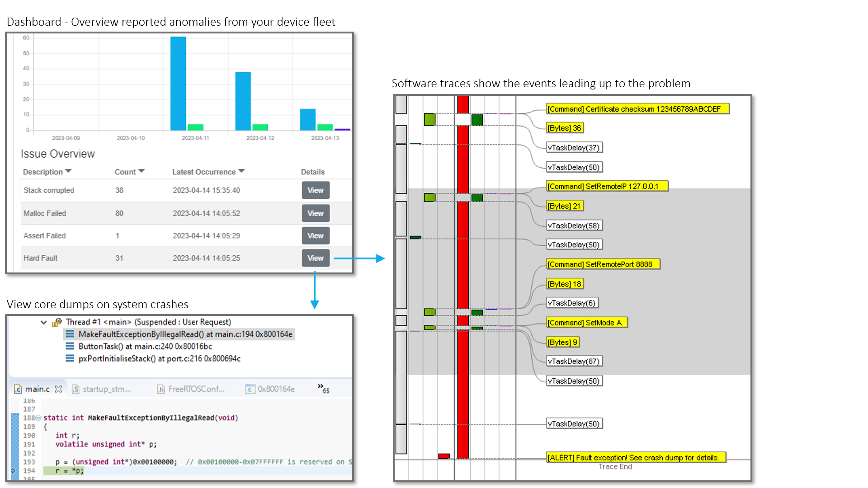Viewport: 868px width, 488px height.
Task: Select the MakeFaultExceptionByIllegalRead stack frame icon
Action: tap(70, 334)
